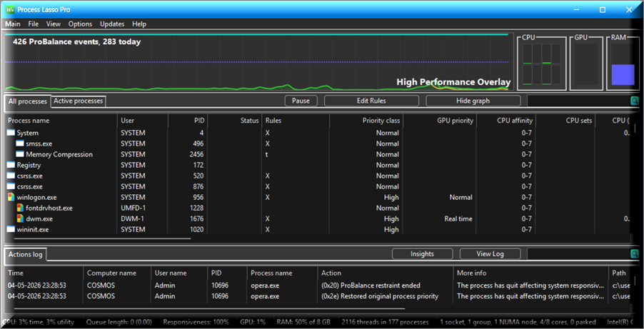Click the Registry process icon
This screenshot has height=329, width=644.
(x=11, y=165)
